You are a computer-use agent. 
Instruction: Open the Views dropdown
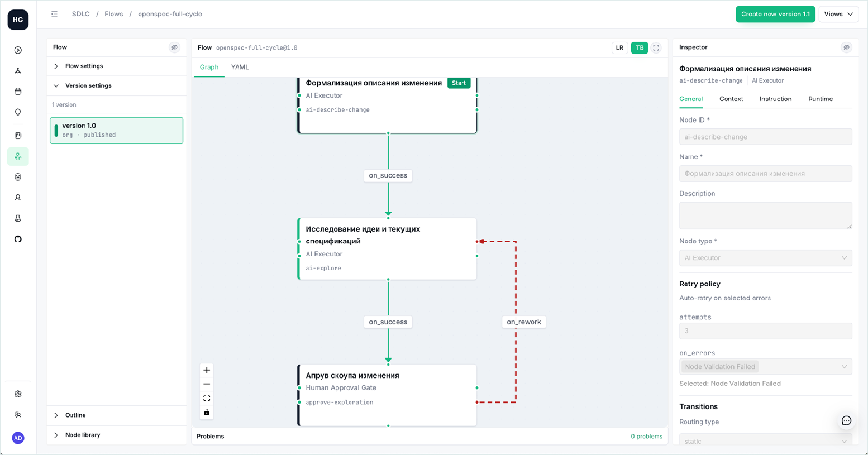point(838,14)
